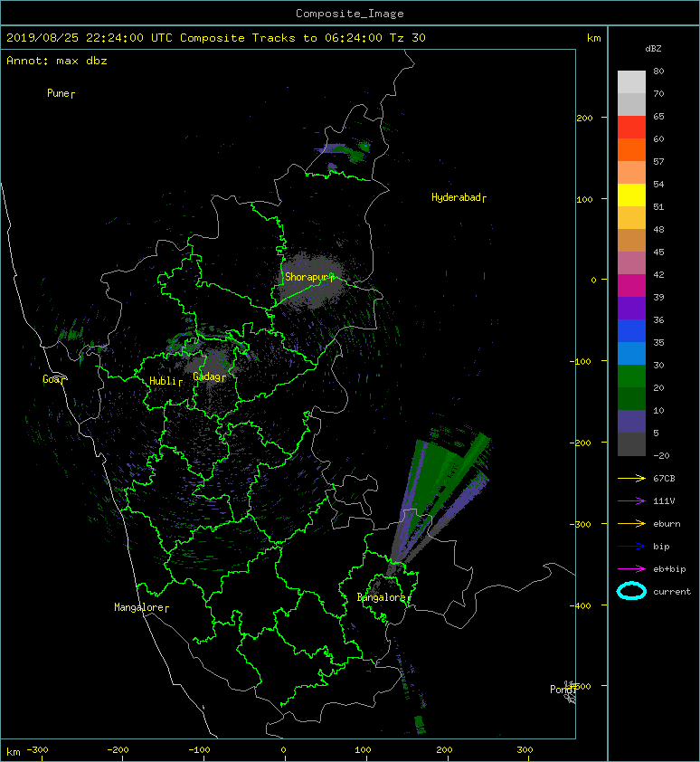Click the red 65 dBZ color swatch

pyautogui.click(x=631, y=128)
